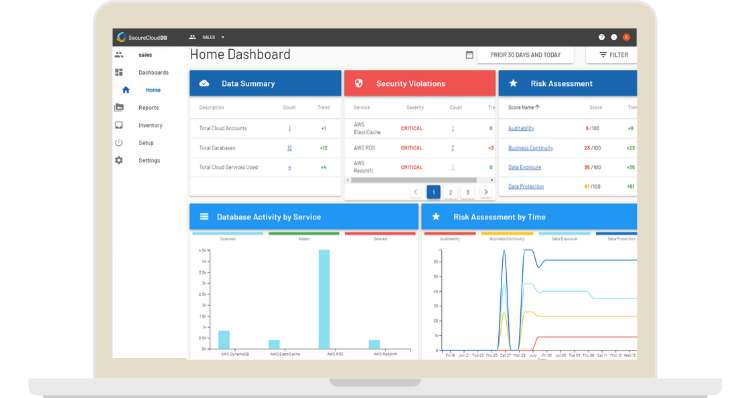The image size is (750, 398).
Task: Open the Reports menu item
Action: (148, 108)
